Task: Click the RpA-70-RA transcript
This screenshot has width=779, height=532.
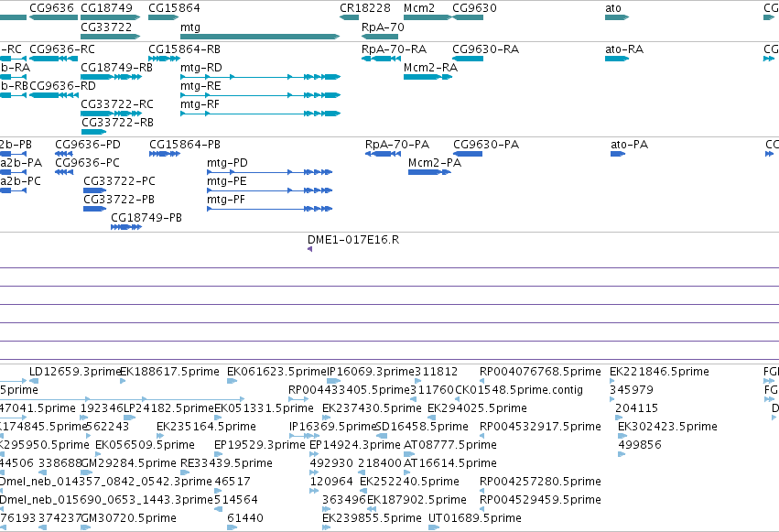Action: (381, 59)
